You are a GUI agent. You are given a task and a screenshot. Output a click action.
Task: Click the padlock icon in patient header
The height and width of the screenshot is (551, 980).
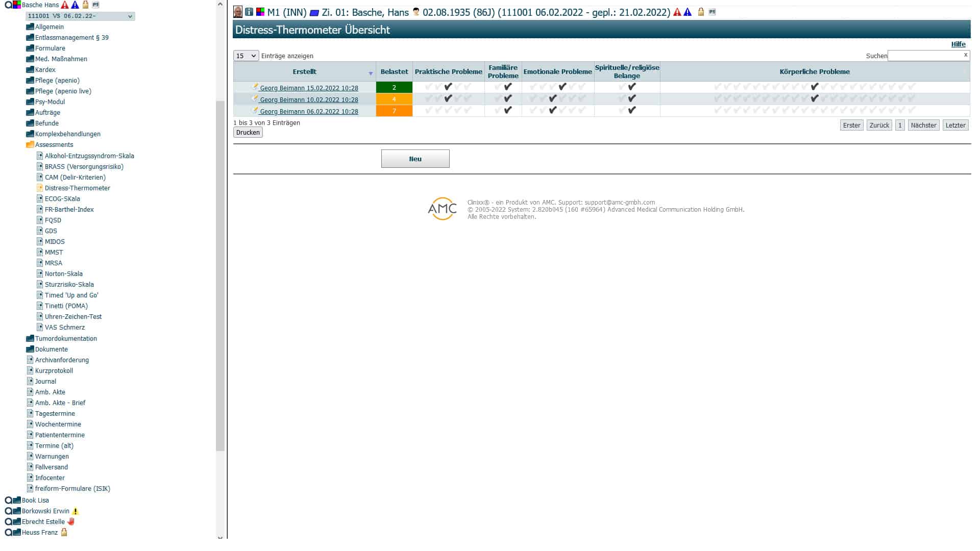701,12
